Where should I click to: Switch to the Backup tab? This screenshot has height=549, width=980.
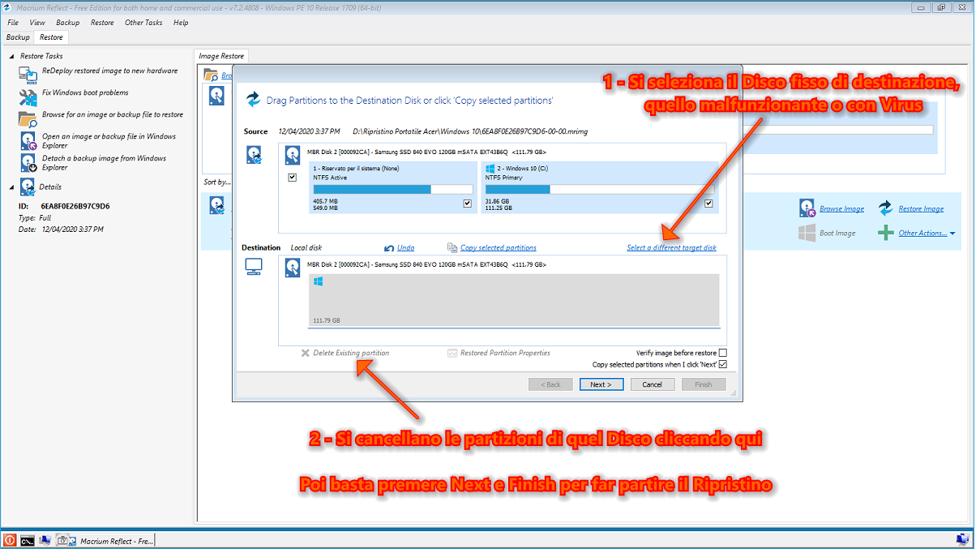pos(18,37)
